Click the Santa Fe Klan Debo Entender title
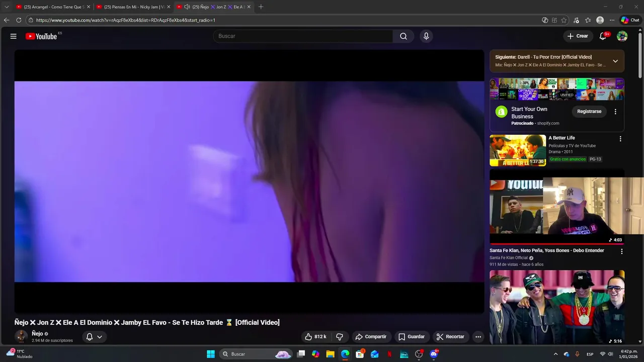Image resolution: width=644 pixels, height=362 pixels. click(x=547, y=250)
